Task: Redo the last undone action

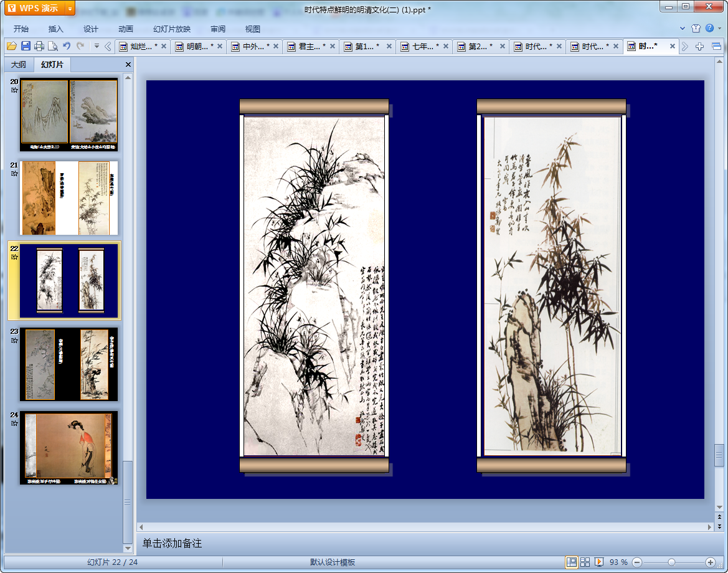Action: 80,46
